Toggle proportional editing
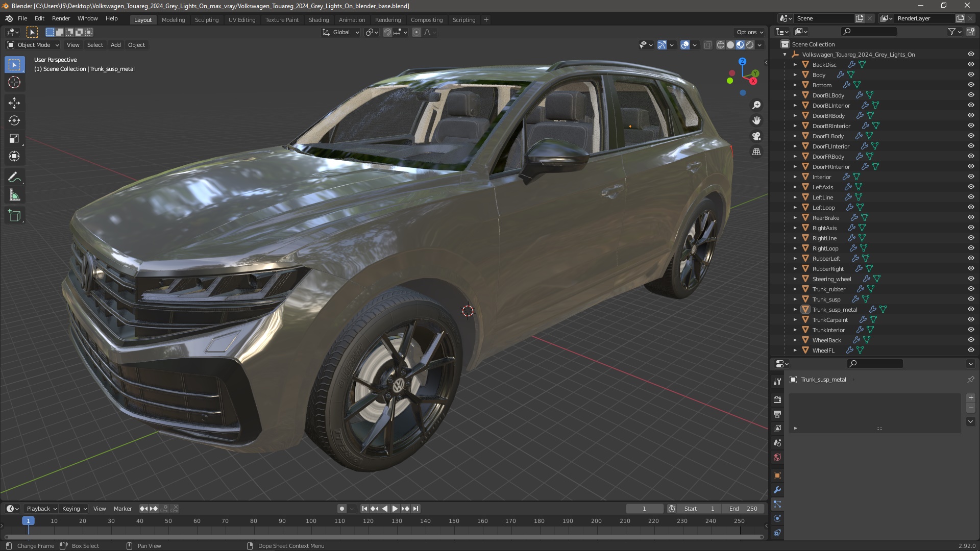The image size is (980, 551). point(416,32)
